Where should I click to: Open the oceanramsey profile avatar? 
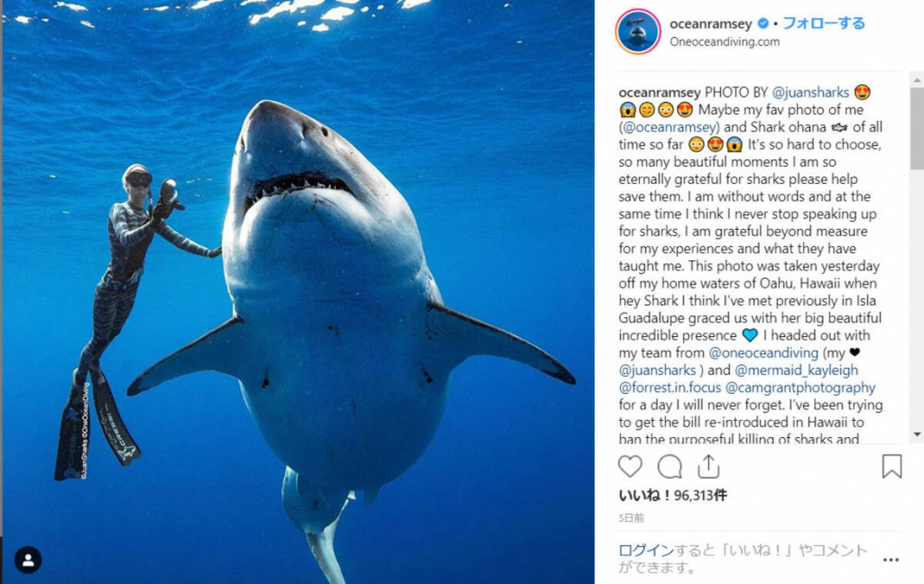pyautogui.click(x=638, y=32)
